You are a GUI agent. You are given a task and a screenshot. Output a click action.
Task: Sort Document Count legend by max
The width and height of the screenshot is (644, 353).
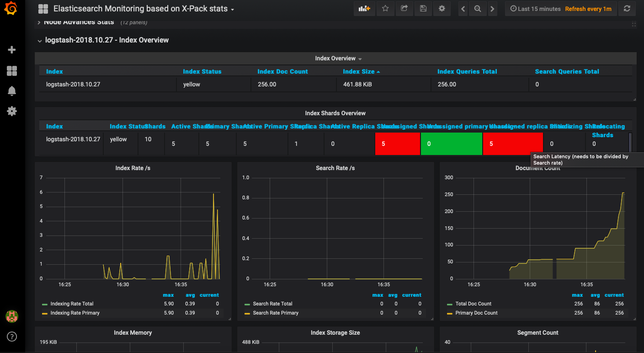[x=577, y=295]
